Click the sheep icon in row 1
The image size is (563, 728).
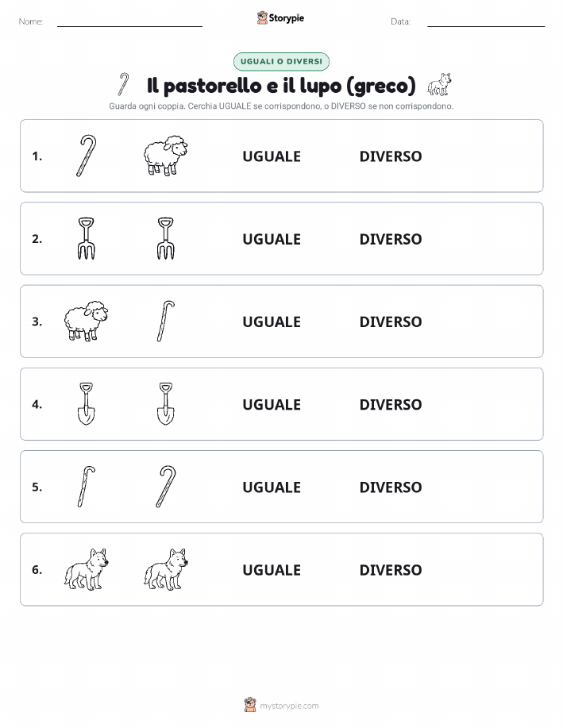(x=166, y=156)
